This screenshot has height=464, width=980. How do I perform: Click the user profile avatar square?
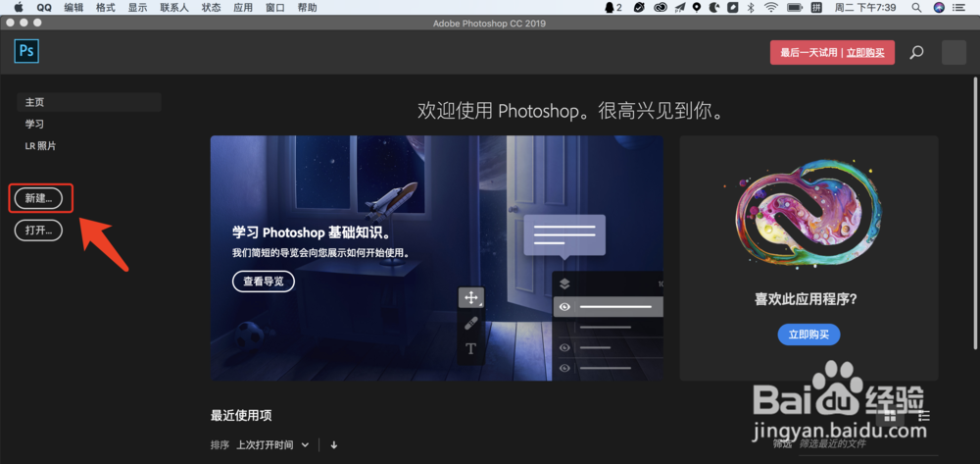[954, 53]
